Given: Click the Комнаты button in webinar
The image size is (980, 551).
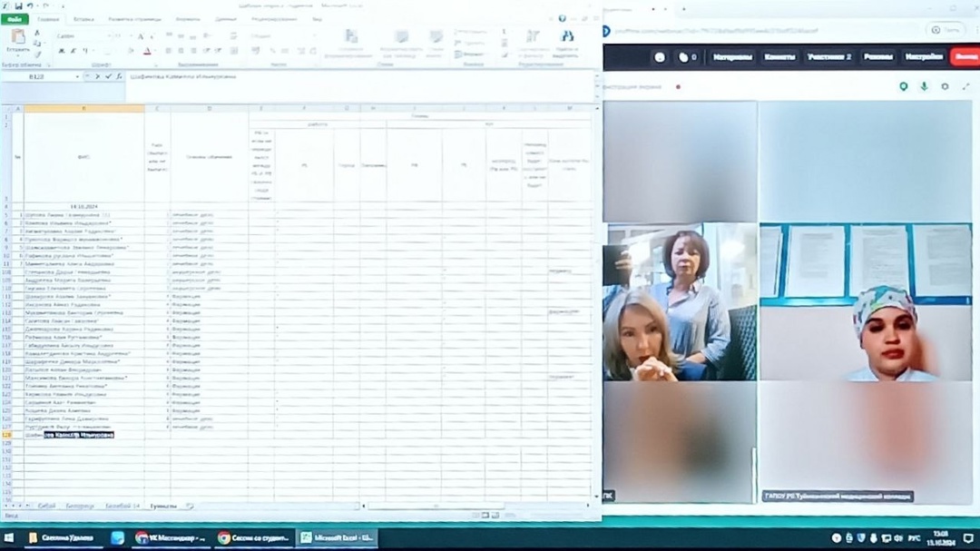Looking at the screenshot, I should pyautogui.click(x=779, y=57).
